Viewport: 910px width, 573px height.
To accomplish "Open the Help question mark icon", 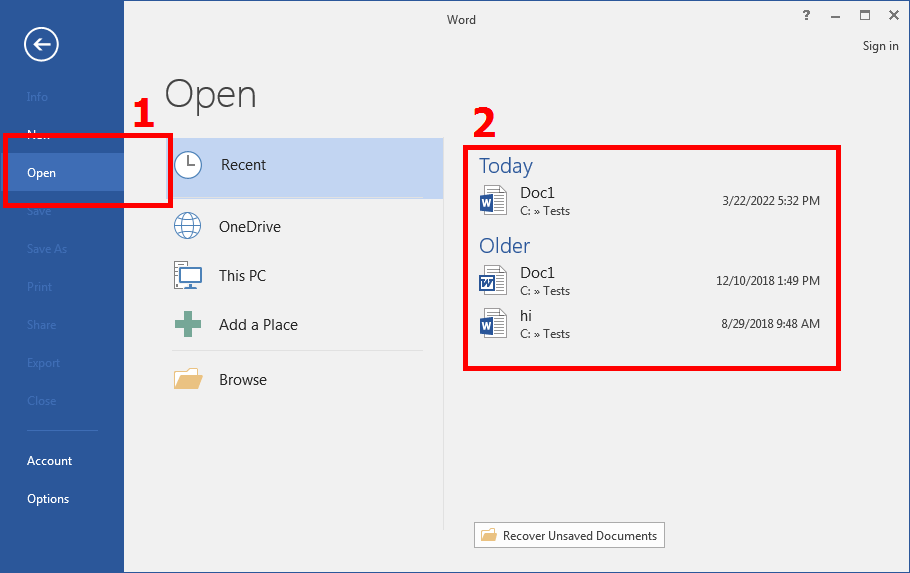I will click(x=806, y=16).
